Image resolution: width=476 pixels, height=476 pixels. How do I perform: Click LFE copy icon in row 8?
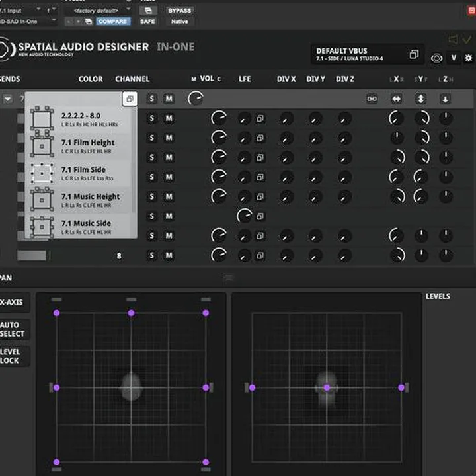260,256
